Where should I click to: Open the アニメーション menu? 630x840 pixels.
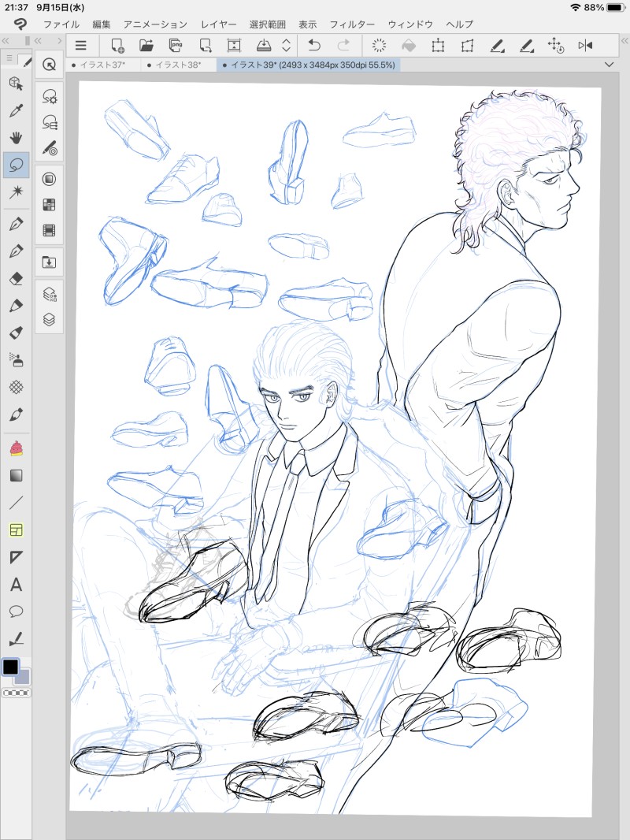[x=155, y=24]
